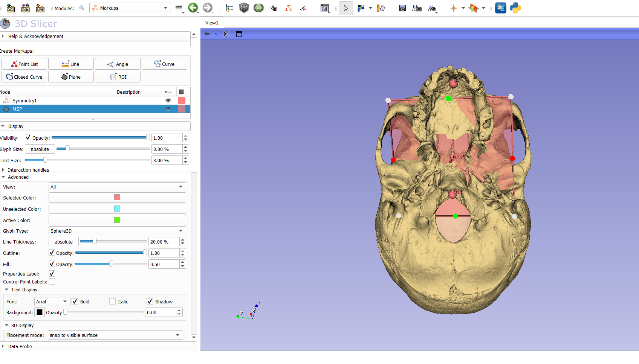Switch to the View1 tab
The height and width of the screenshot is (364, 639).
pos(212,23)
